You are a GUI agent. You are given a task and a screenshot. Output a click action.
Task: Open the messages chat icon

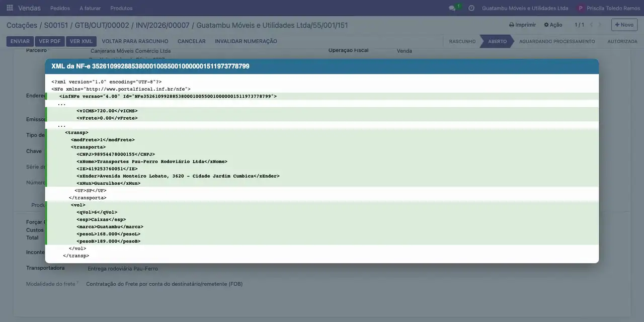click(x=452, y=8)
